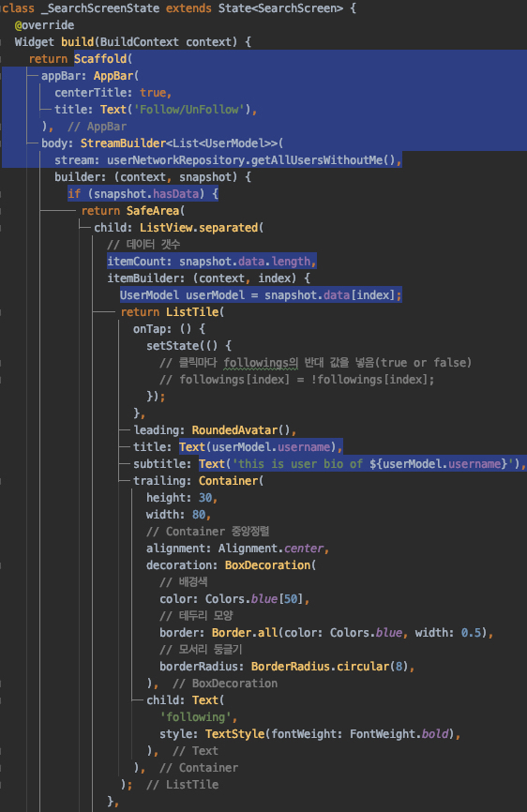
Task: Click 'appBar: AppBar(' line
Action: click(90, 76)
